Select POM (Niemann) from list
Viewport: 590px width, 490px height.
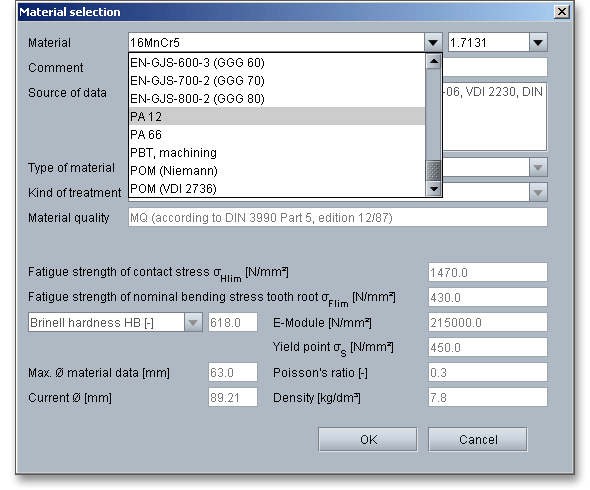point(277,170)
